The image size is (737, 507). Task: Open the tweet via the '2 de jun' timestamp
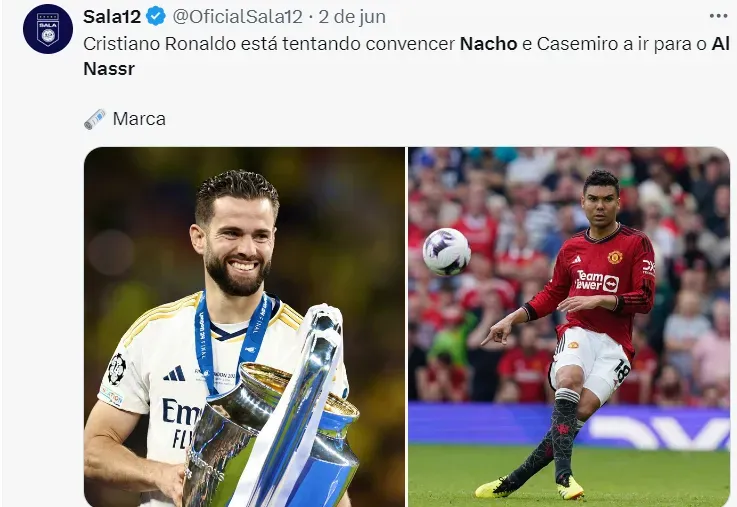[352, 17]
